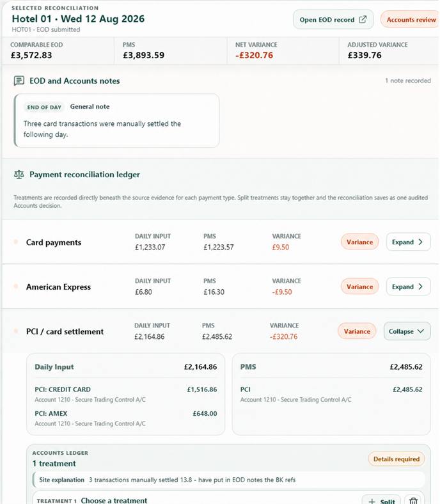Screen dimensions: 440x504
Task: Select the End of Day general note card
Action: click(116, 120)
